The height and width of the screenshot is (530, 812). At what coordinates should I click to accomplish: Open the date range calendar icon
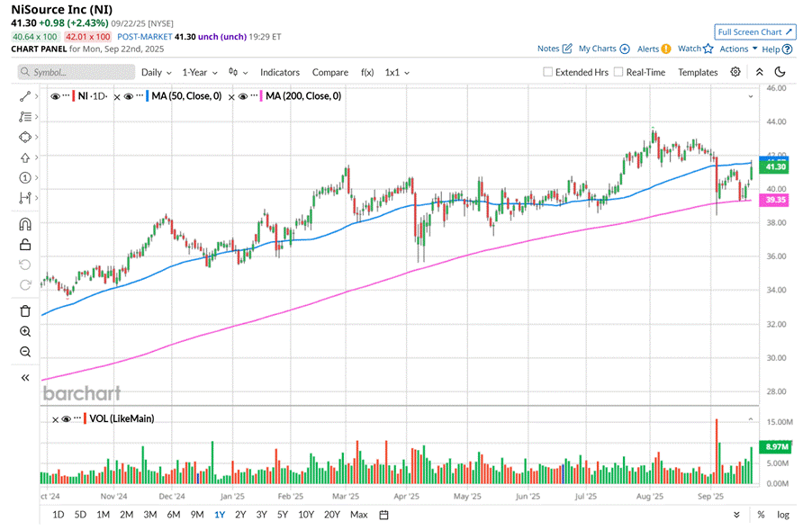click(x=383, y=515)
